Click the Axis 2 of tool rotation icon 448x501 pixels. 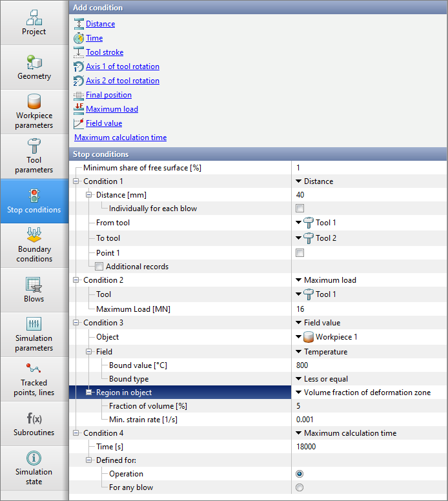click(79, 81)
